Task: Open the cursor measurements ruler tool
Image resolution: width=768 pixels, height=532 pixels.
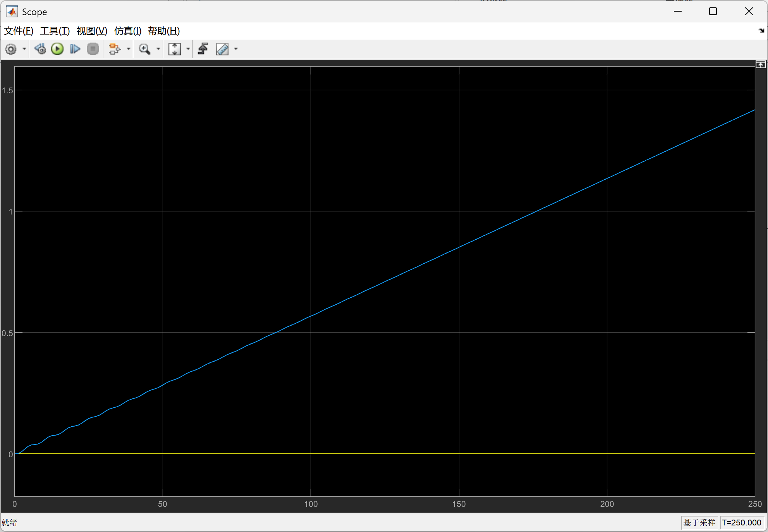Action: click(222, 49)
